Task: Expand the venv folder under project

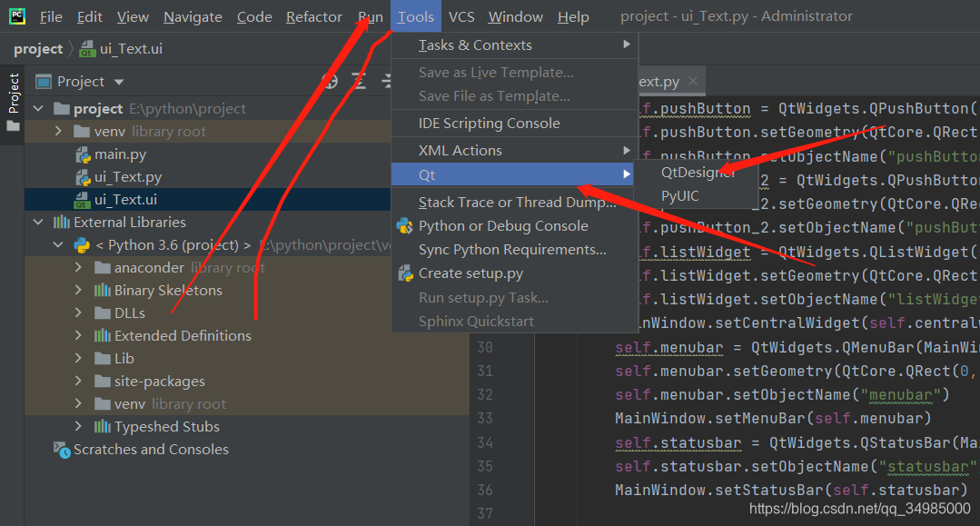Action: coord(58,132)
